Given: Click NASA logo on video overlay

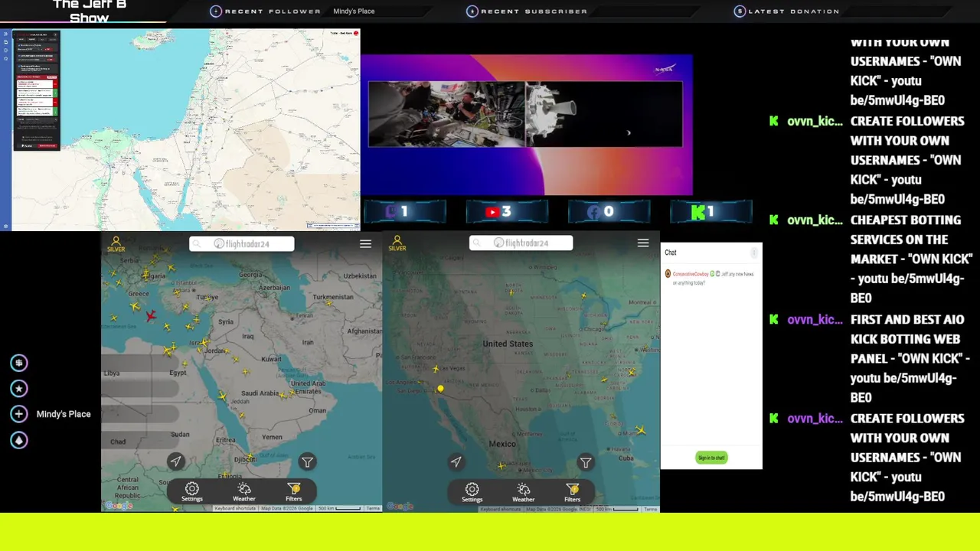Looking at the screenshot, I should 664,70.
